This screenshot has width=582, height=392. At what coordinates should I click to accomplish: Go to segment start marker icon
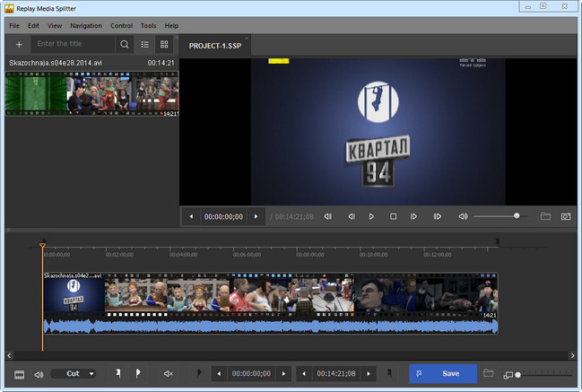click(x=199, y=373)
